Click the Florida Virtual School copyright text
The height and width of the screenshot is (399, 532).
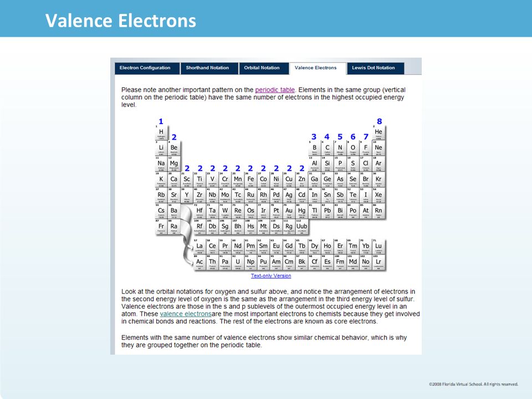473,384
